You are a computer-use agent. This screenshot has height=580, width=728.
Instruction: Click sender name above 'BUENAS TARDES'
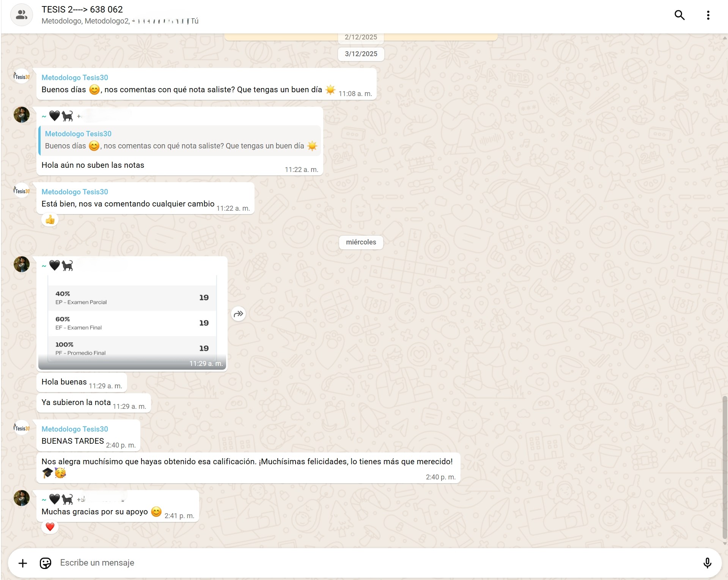coord(75,429)
